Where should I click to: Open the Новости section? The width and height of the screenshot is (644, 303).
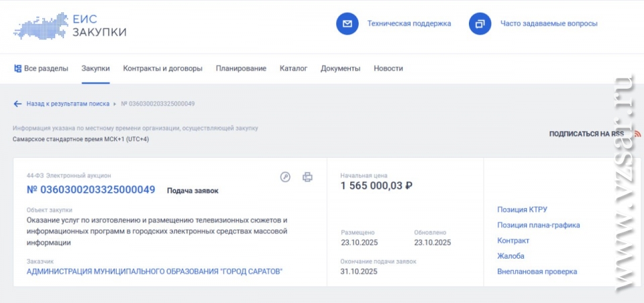pyautogui.click(x=388, y=69)
